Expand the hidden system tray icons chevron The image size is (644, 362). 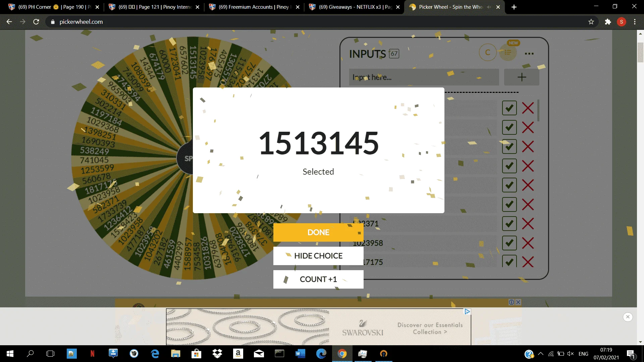point(541,354)
